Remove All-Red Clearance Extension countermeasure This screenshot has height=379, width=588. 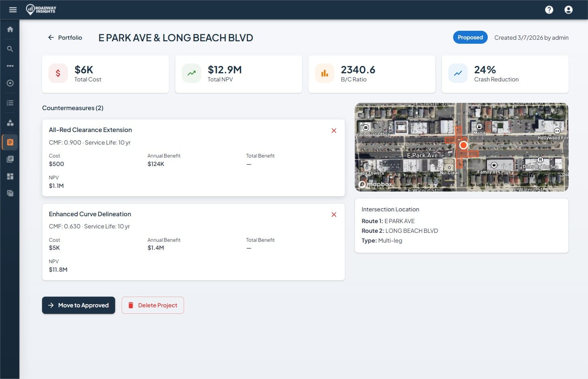[334, 130]
